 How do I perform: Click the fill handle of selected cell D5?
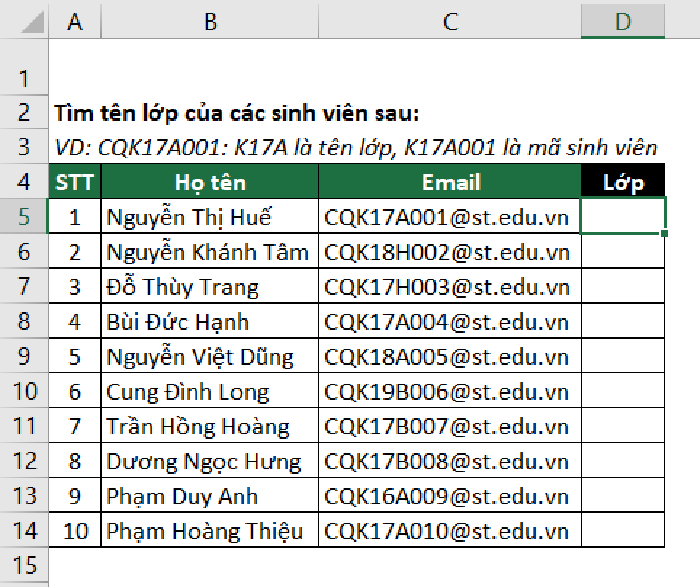click(x=665, y=233)
